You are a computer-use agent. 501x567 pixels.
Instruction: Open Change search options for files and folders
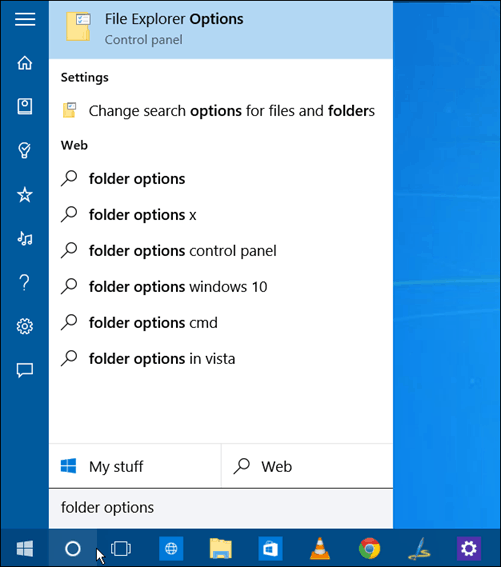221,111
